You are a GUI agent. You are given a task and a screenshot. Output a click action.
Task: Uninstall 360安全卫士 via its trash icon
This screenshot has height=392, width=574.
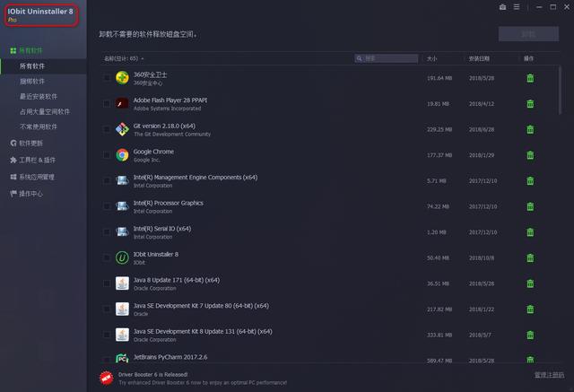coord(530,78)
